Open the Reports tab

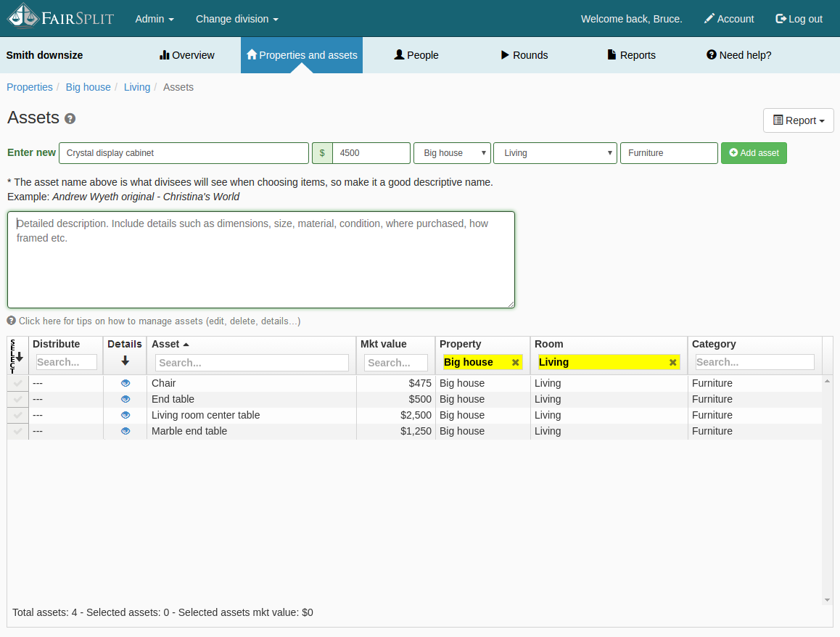[631, 55]
